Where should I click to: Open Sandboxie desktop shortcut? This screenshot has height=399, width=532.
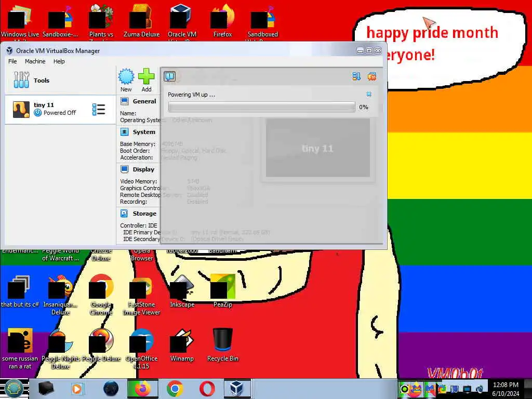point(60,20)
